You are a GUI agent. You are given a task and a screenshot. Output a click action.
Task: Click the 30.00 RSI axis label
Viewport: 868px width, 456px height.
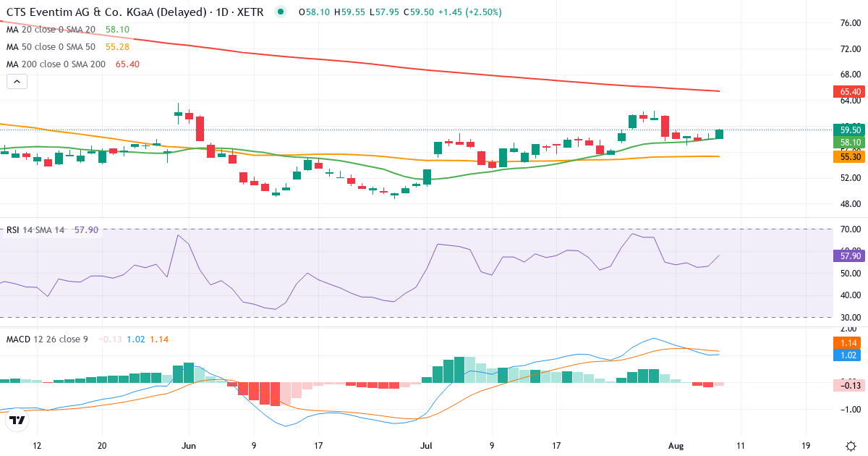(851, 316)
